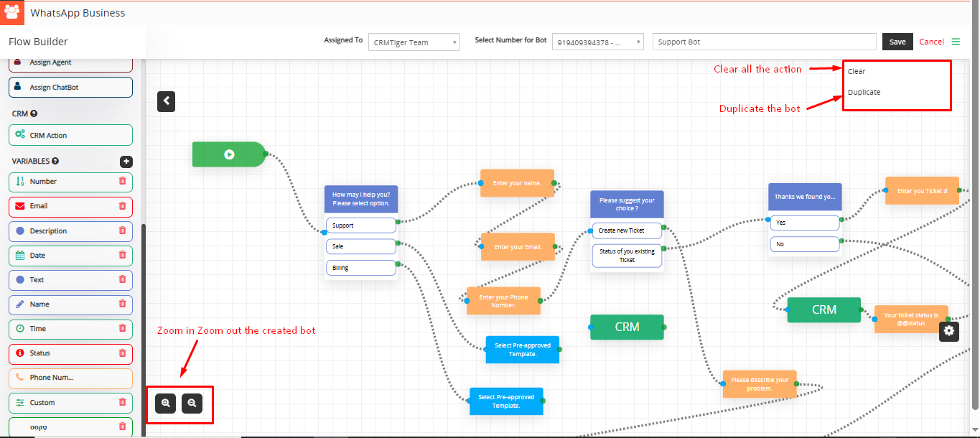Viewport: 980px width, 438px height.
Task: Pick the Status variable item
Action: tap(71, 353)
